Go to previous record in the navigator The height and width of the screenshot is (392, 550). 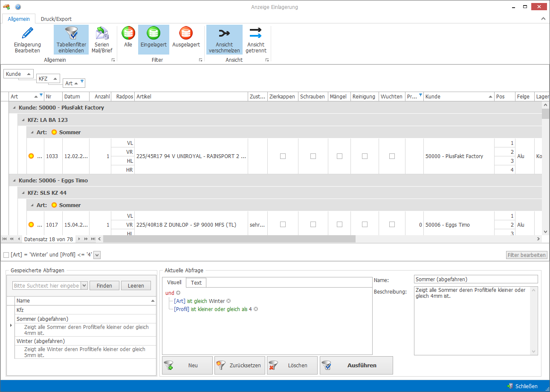coord(19,239)
